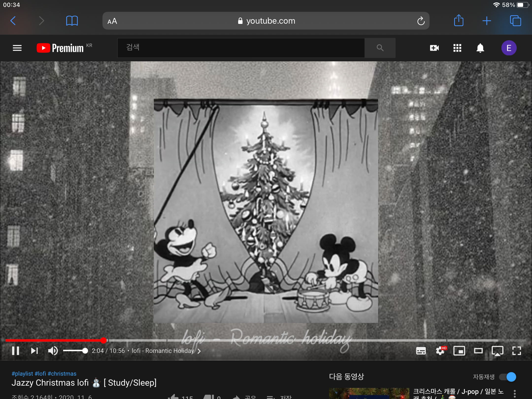The height and width of the screenshot is (399, 532).
Task: Mute the video volume
Action: pyautogui.click(x=53, y=351)
